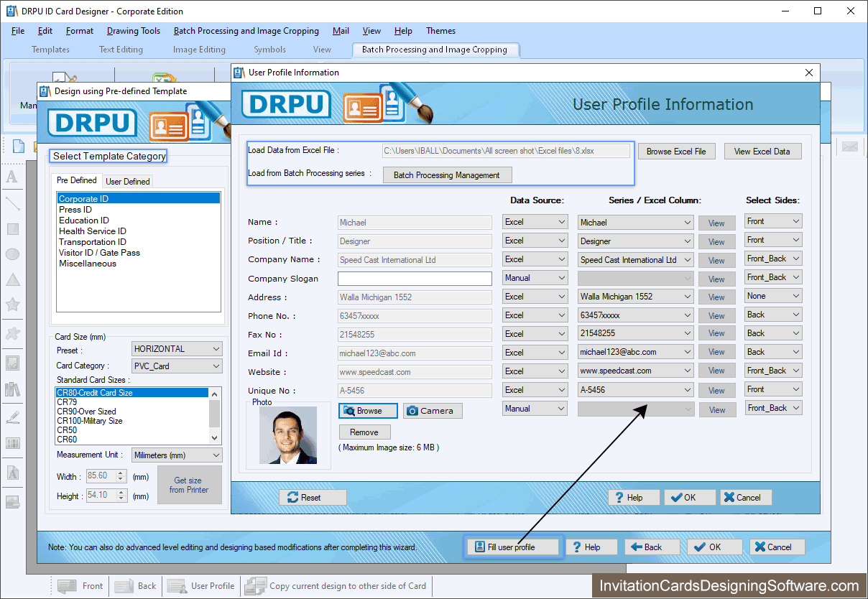Click Copy current design to other side icon
The height and width of the screenshot is (599, 868).
(254, 586)
